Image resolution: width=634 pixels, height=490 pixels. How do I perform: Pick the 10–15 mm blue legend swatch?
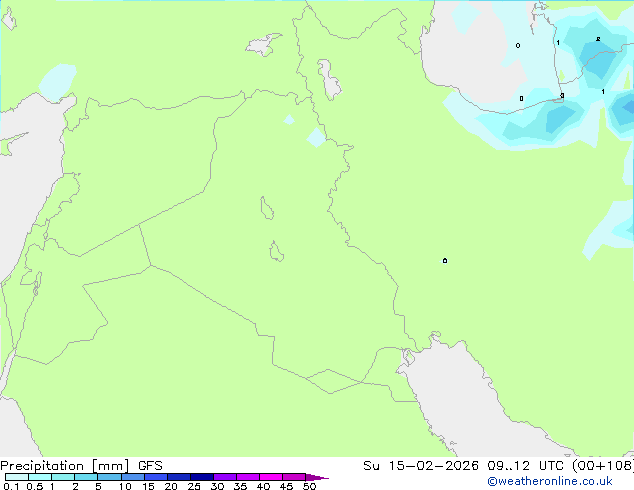133,477
